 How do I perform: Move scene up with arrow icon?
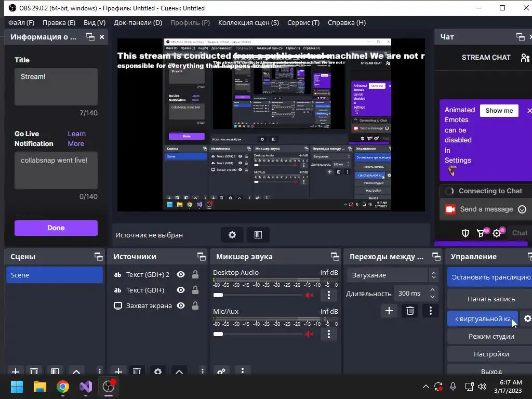click(76, 371)
